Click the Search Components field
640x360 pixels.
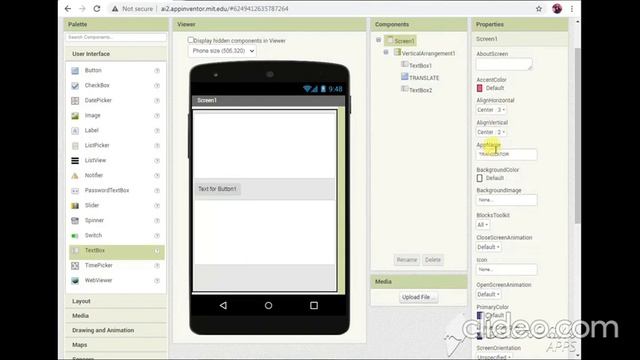[116, 37]
